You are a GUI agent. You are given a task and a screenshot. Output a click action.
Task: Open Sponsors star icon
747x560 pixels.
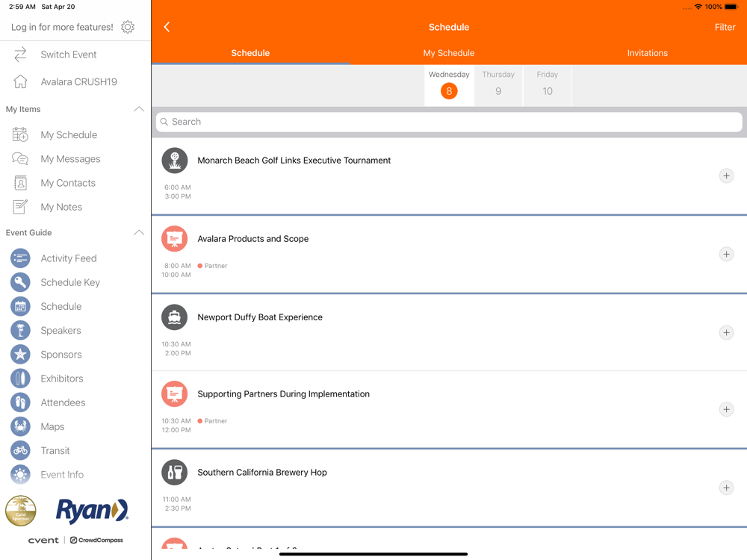pos(20,354)
